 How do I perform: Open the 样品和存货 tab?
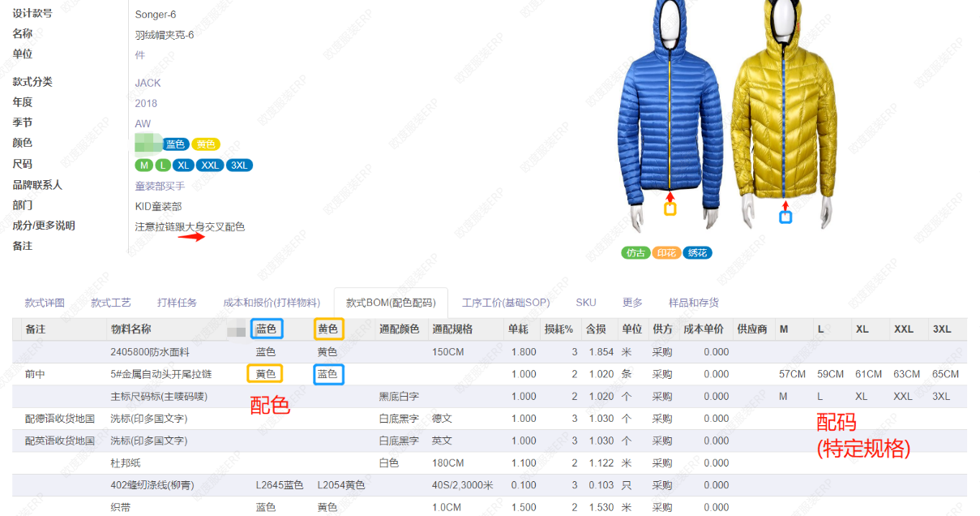(x=693, y=303)
